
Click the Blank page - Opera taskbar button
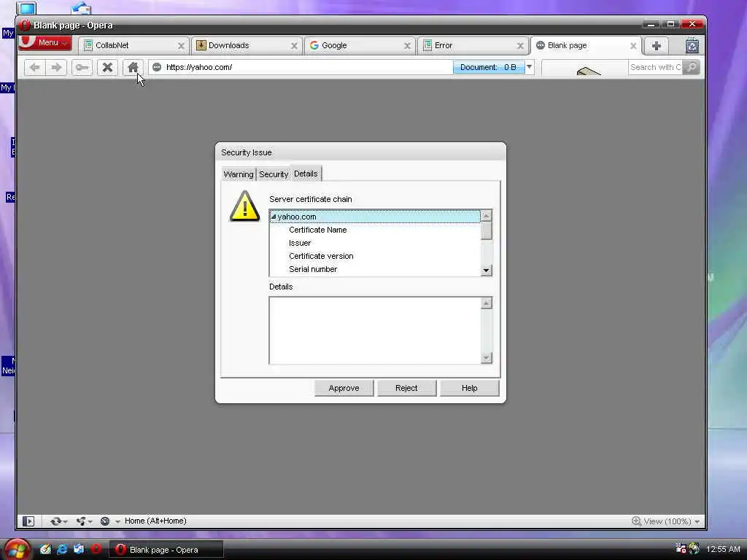pyautogui.click(x=166, y=550)
